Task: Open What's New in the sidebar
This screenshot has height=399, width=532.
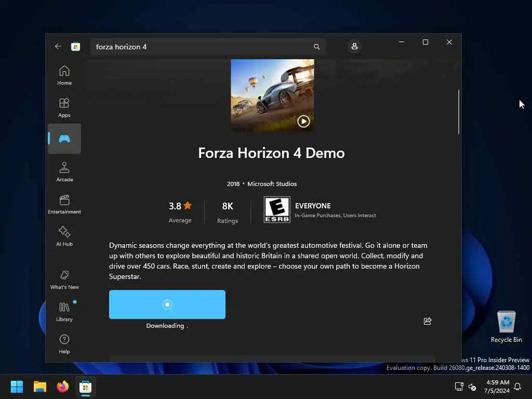Action: (x=64, y=280)
